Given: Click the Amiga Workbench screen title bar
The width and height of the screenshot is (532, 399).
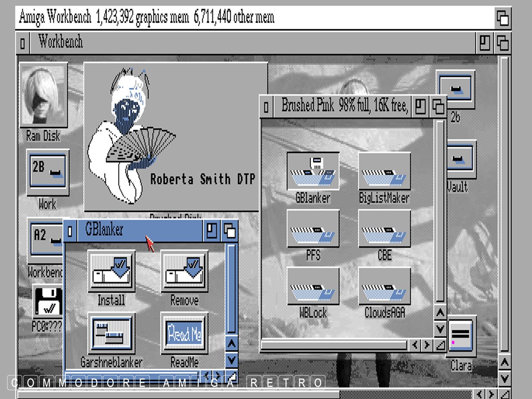Looking at the screenshot, I should [253, 18].
